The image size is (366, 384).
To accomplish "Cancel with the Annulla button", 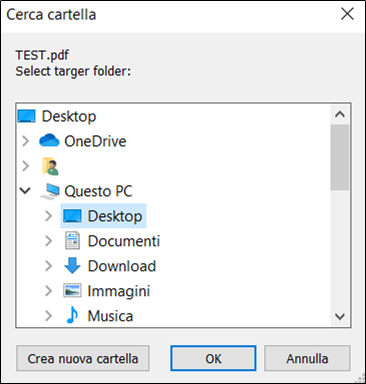I will (x=307, y=359).
